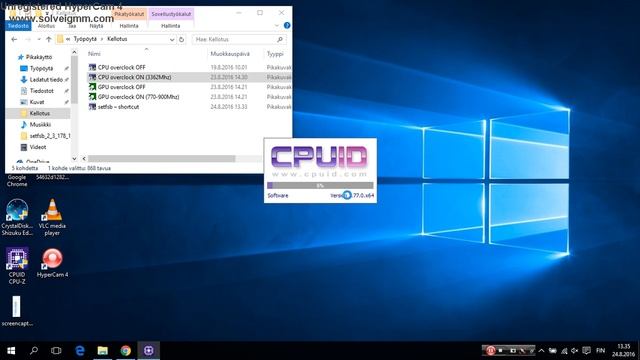Open setfsb_2_3_178_1 folder in navigation pane
This screenshot has width=640, height=360.
tap(50, 136)
